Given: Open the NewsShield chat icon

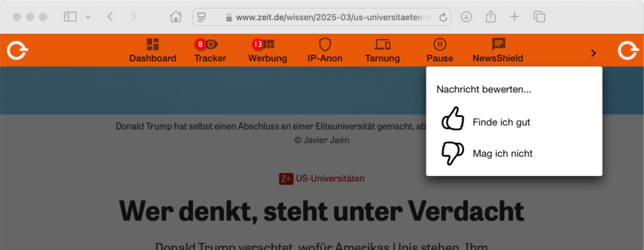Looking at the screenshot, I should click(x=498, y=50).
